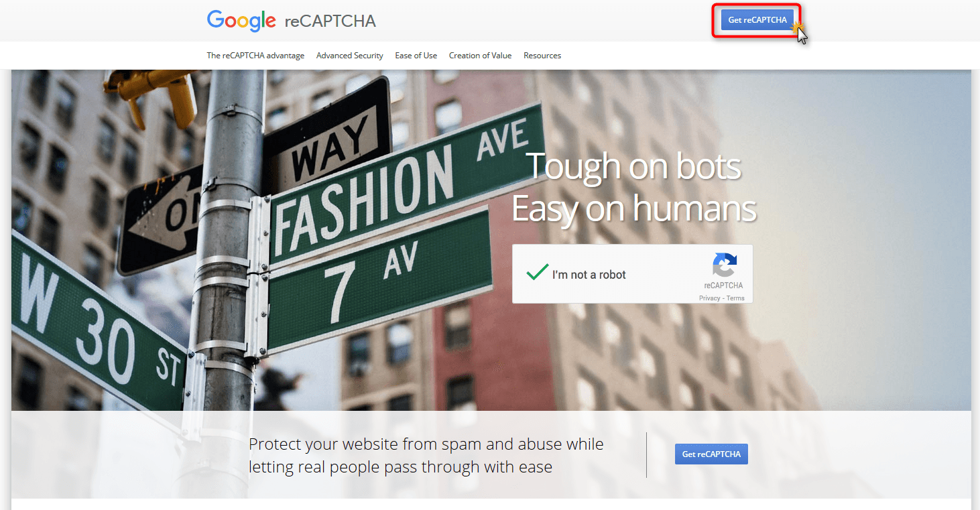Click the "Tough on bots" headline

(633, 166)
